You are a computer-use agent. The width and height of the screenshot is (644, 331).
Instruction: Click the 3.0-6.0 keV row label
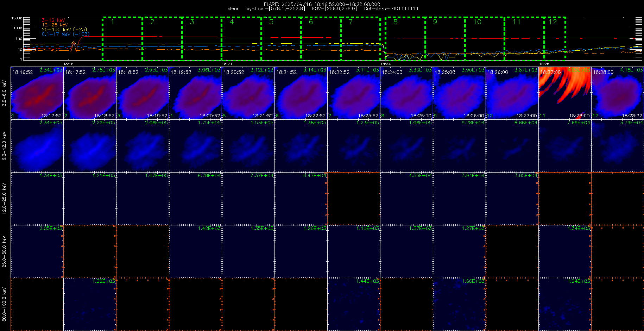[4, 93]
